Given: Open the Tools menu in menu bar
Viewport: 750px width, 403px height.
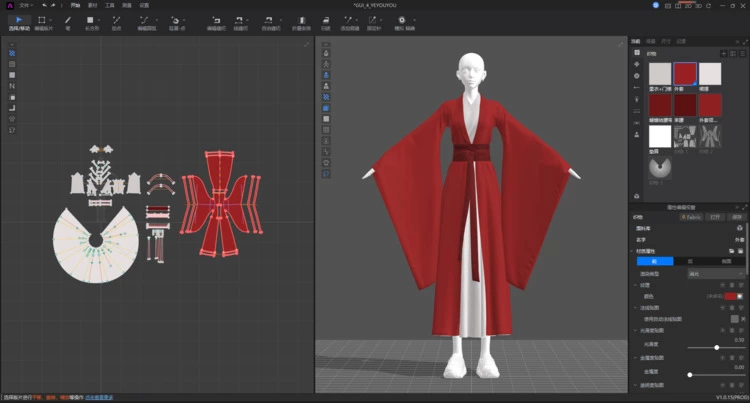Looking at the screenshot, I should (110, 5).
